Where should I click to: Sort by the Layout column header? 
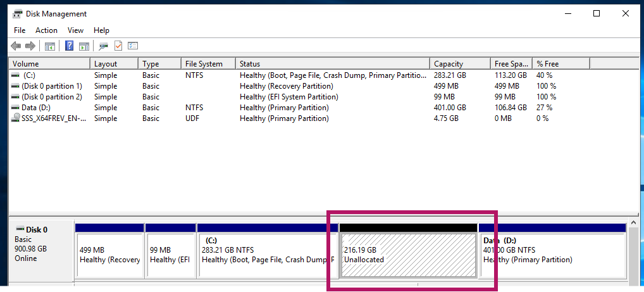pos(114,64)
